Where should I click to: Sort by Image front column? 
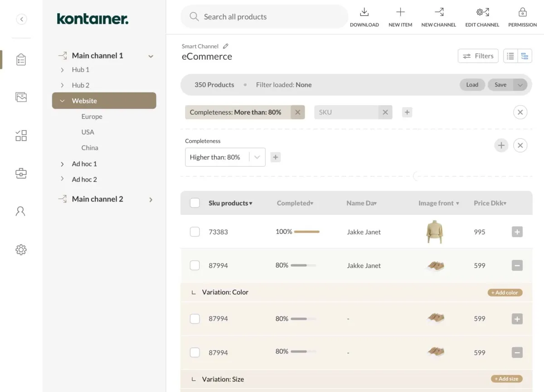439,203
